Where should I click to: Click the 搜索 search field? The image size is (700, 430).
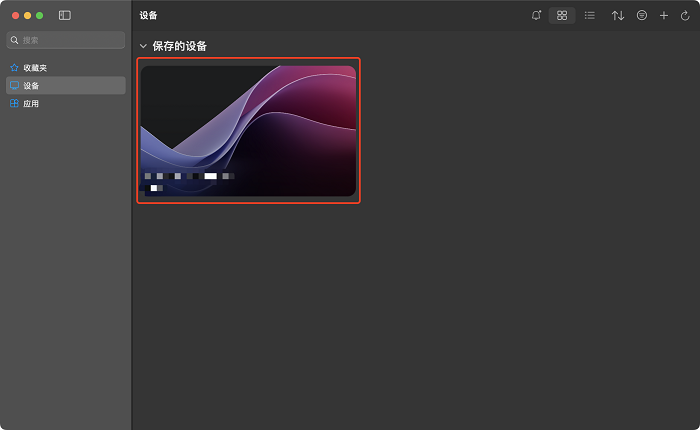pos(70,40)
